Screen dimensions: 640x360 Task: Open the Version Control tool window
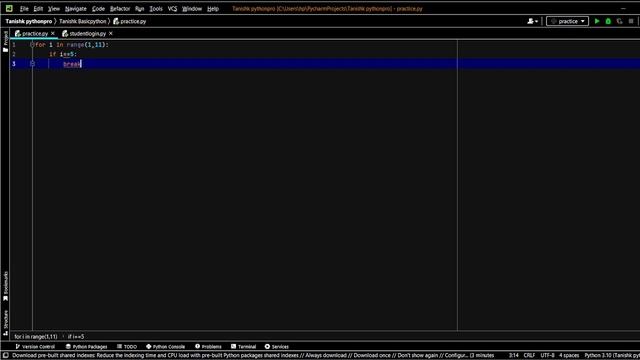(35, 347)
